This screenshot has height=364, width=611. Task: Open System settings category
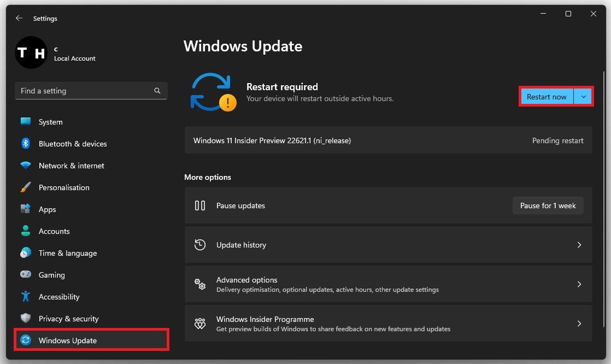coord(91,122)
